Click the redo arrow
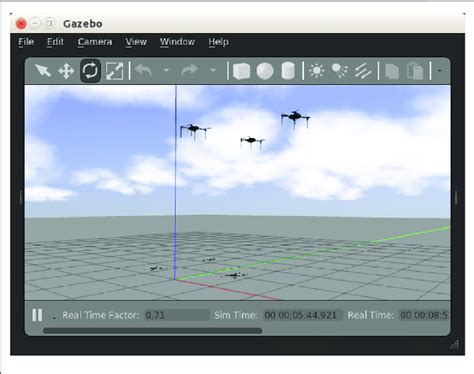 coord(190,70)
